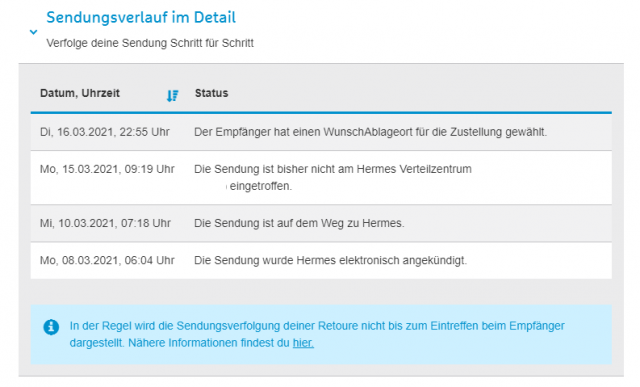The width and height of the screenshot is (640, 387).
Task: Click the sort order icon next to Datum, Uhrzeit
Action: point(172,96)
